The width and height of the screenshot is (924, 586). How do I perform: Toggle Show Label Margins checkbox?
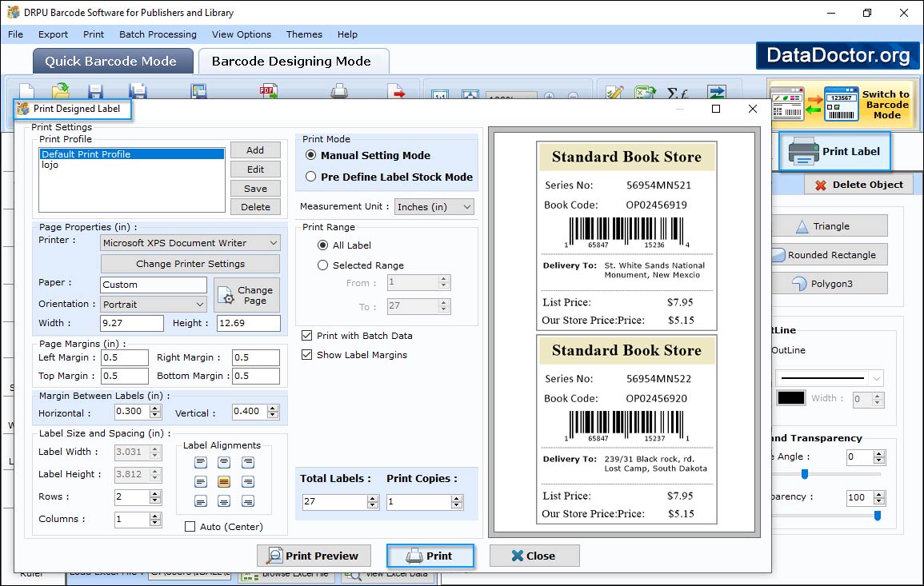tap(306, 354)
